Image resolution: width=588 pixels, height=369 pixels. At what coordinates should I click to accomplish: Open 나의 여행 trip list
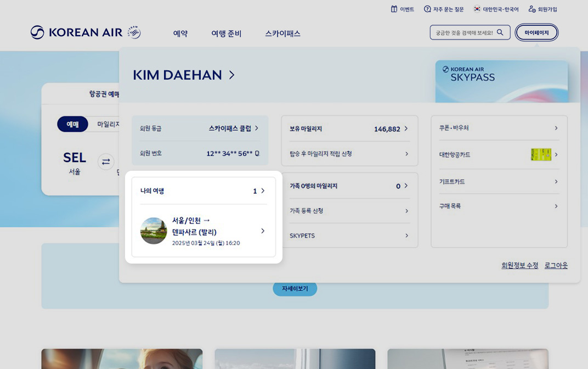point(262,191)
